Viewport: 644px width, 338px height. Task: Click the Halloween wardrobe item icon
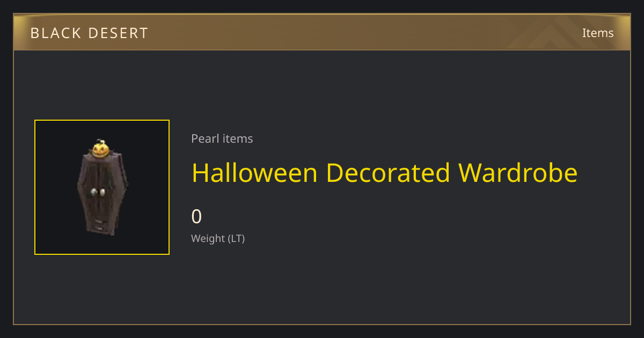pos(101,187)
